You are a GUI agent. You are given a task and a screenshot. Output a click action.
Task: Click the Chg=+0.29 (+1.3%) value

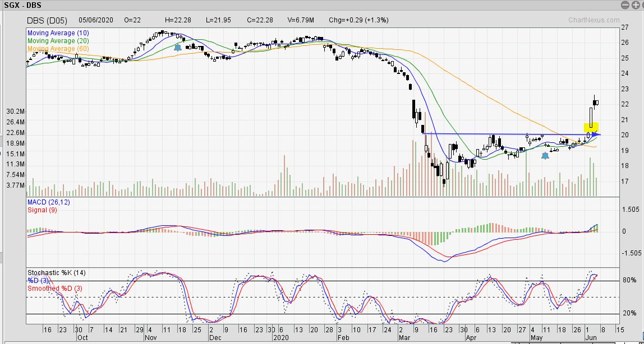(x=358, y=20)
